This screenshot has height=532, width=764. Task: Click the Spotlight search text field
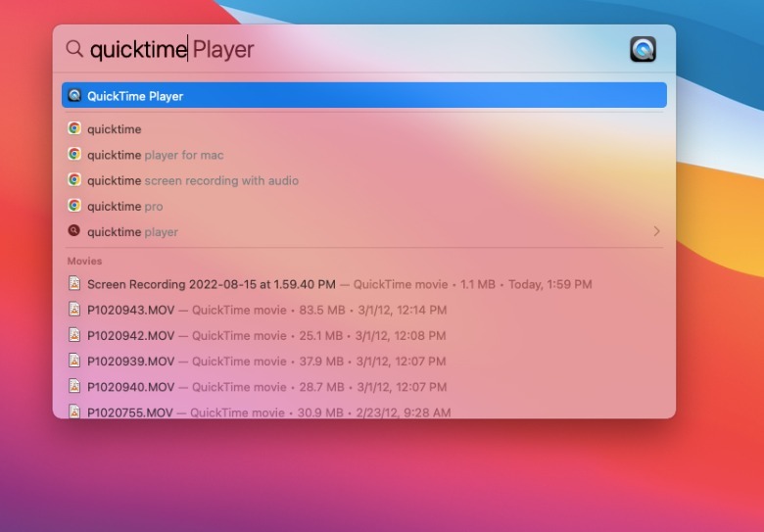353,49
